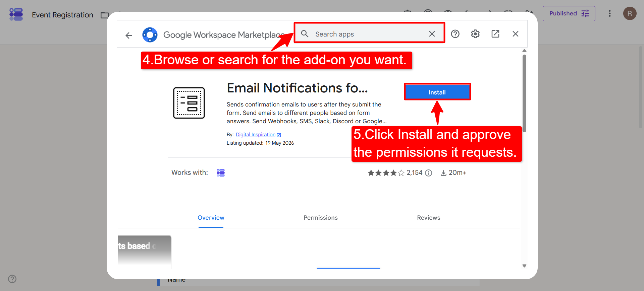Install the Email Notifications add-on
The image size is (644, 291).
pyautogui.click(x=437, y=92)
